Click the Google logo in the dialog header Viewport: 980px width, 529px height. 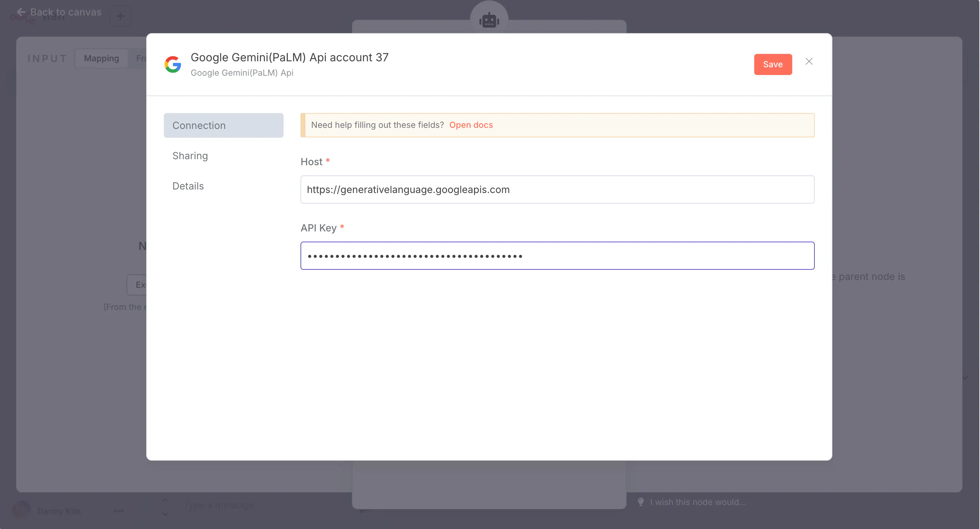[173, 64]
